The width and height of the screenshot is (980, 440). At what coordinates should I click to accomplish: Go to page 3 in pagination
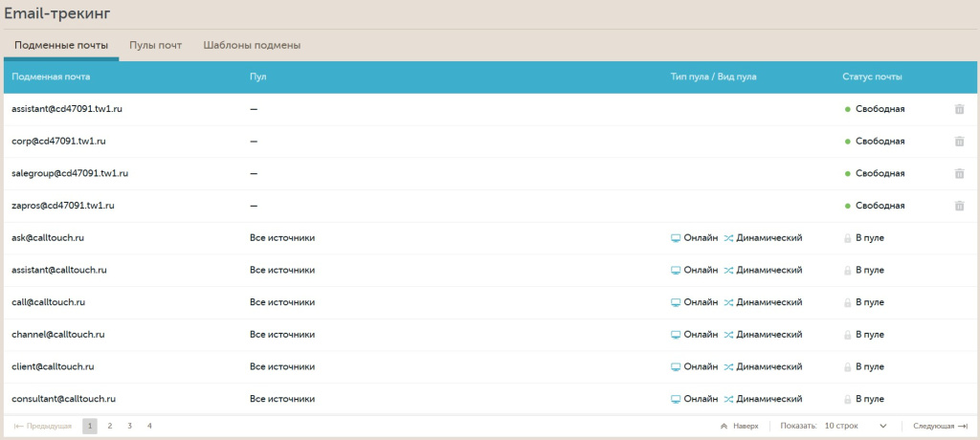pos(129,427)
